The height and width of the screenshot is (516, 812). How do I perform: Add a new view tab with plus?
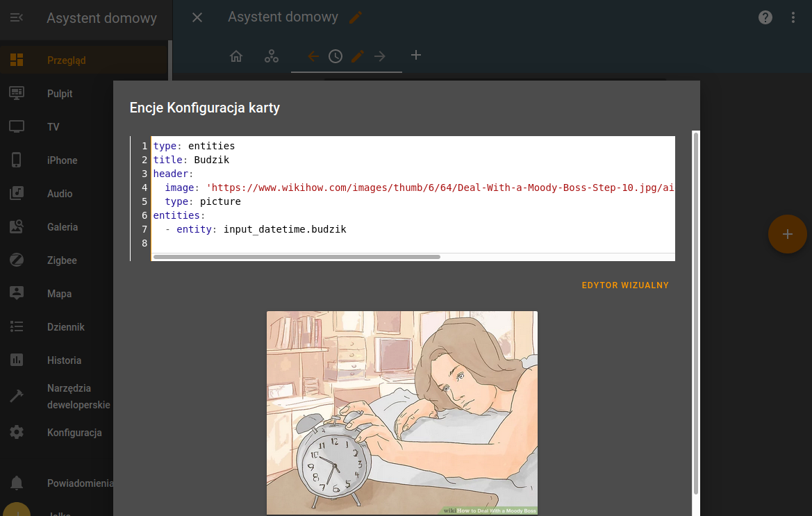pyautogui.click(x=416, y=56)
